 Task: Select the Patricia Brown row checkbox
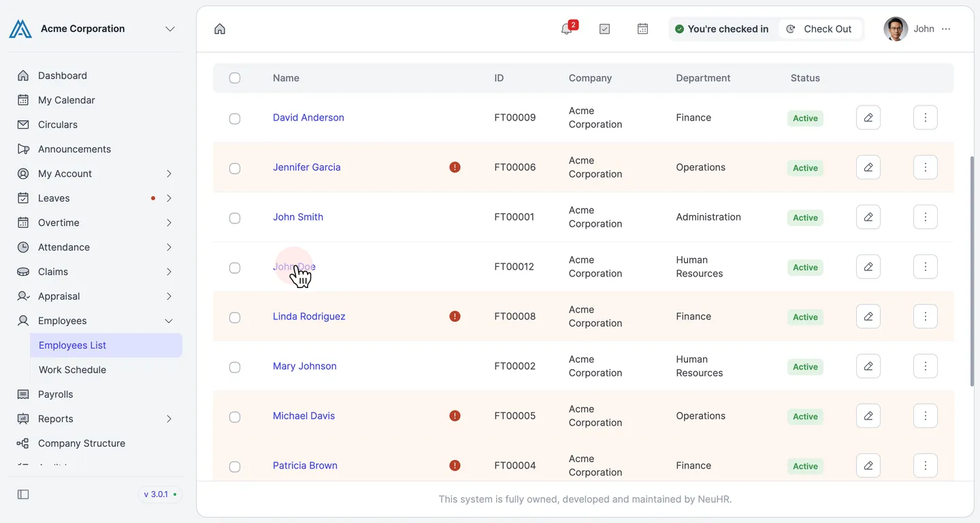point(235,466)
